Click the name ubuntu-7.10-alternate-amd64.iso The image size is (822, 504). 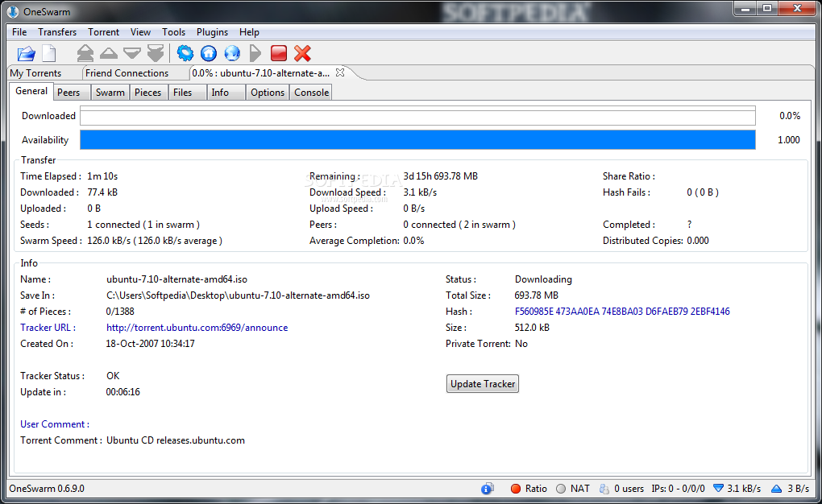176,279
